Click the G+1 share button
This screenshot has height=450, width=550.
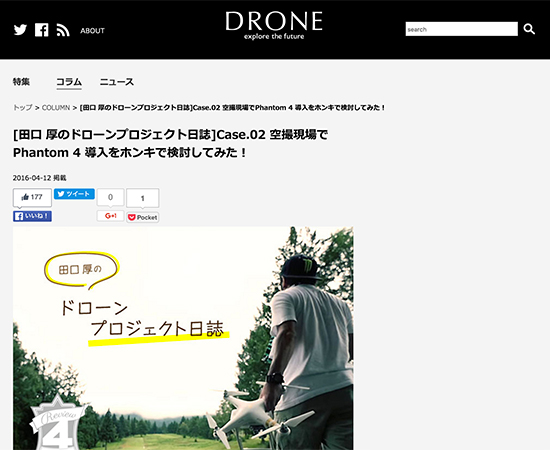point(110,216)
